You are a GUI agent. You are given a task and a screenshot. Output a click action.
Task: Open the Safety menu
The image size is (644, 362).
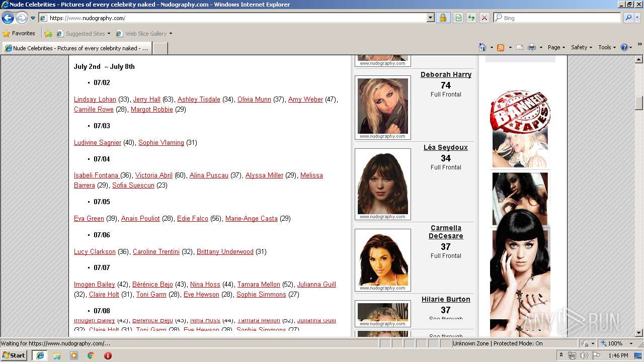(x=581, y=47)
